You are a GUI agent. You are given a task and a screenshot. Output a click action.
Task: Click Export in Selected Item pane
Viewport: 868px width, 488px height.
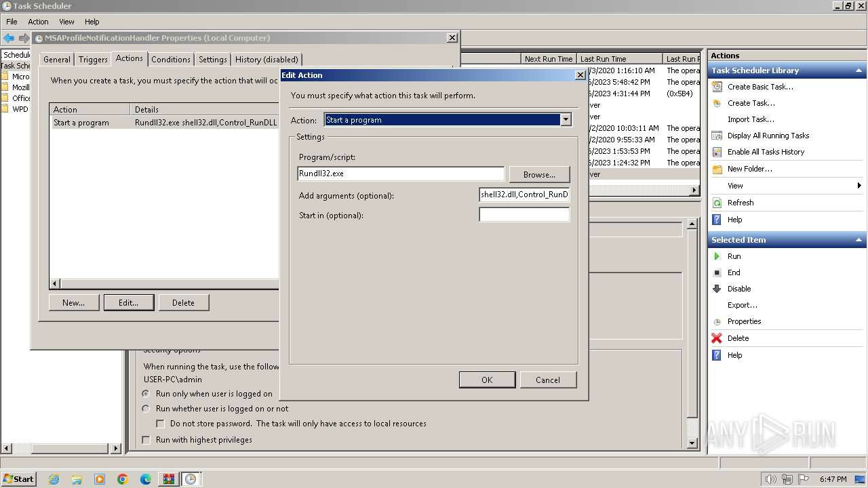[x=743, y=305]
